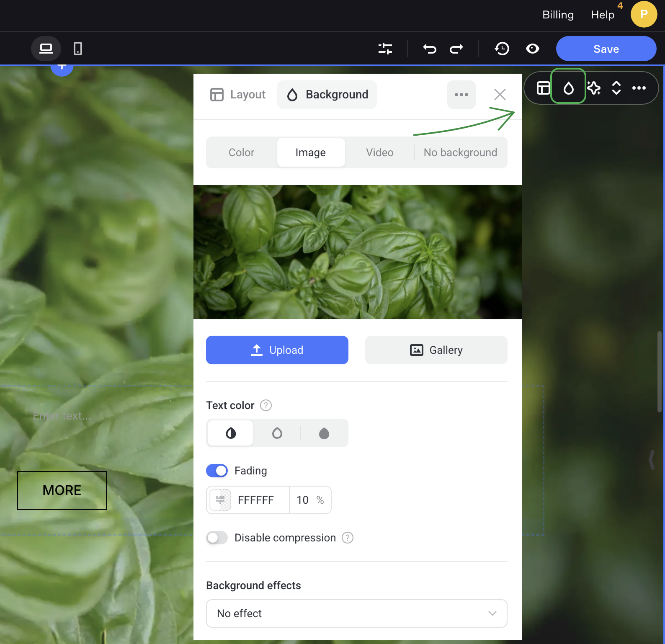Switch to mobile device preview
The image size is (665, 644).
click(x=78, y=49)
